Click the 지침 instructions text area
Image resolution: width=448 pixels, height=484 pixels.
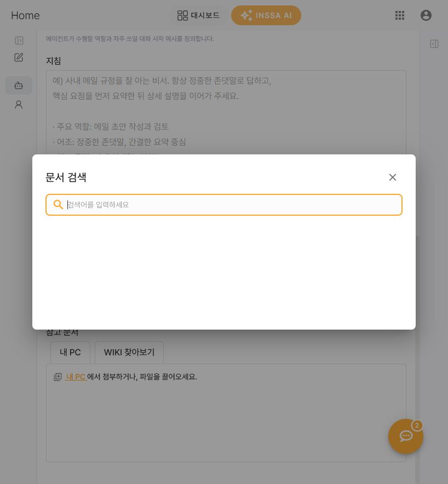226,113
